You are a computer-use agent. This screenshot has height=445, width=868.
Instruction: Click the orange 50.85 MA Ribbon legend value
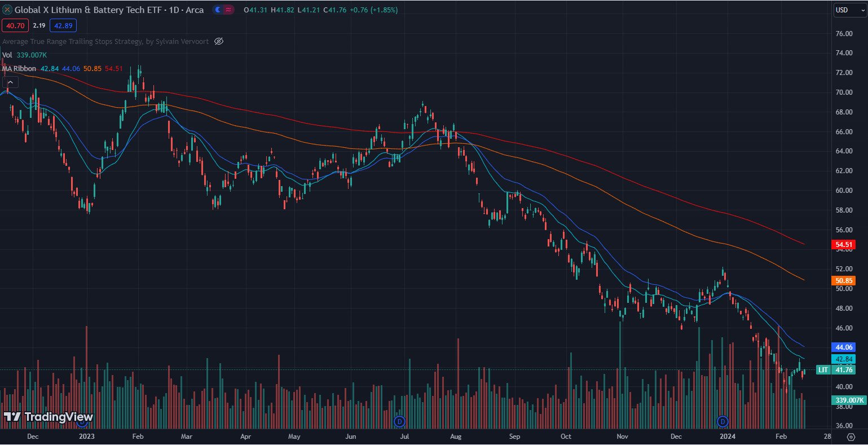(x=92, y=68)
